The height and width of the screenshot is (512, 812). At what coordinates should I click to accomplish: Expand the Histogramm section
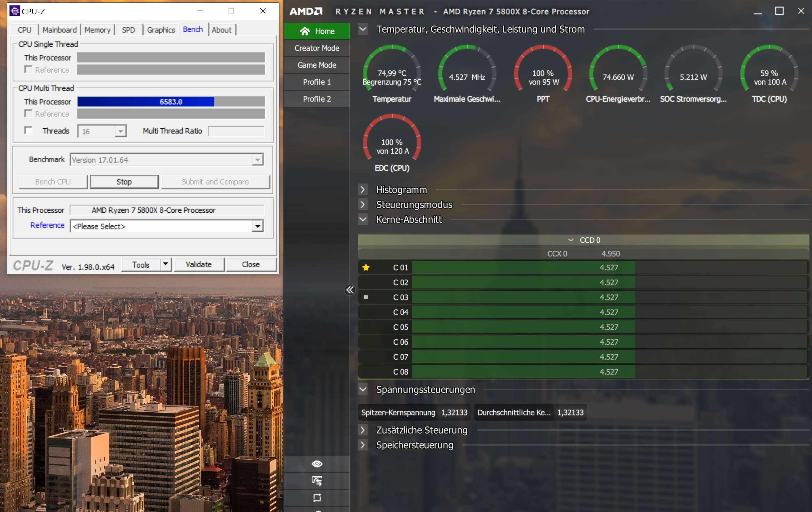pyautogui.click(x=363, y=190)
